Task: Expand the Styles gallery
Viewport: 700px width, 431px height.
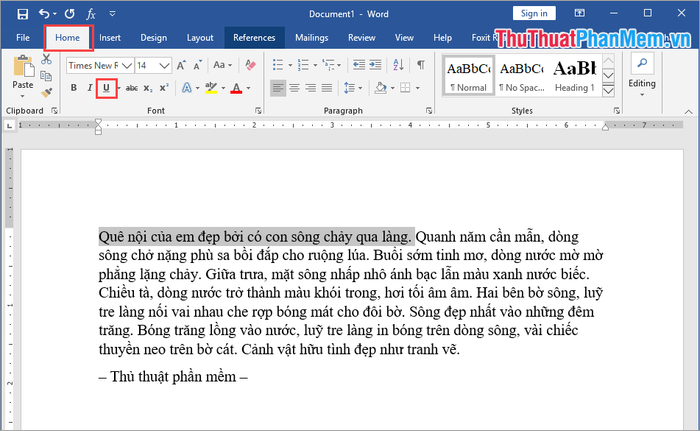Action: [608, 91]
